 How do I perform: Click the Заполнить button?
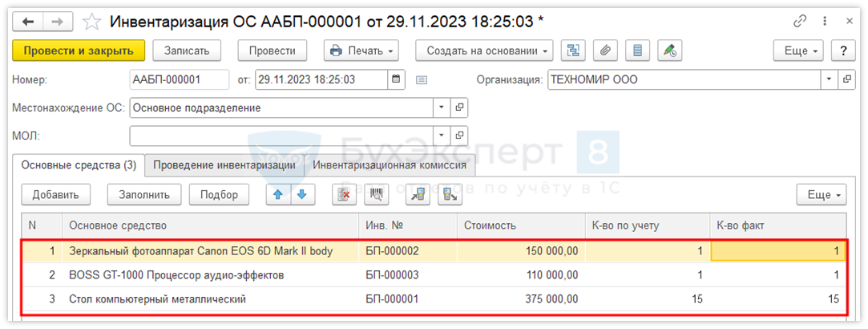point(144,194)
